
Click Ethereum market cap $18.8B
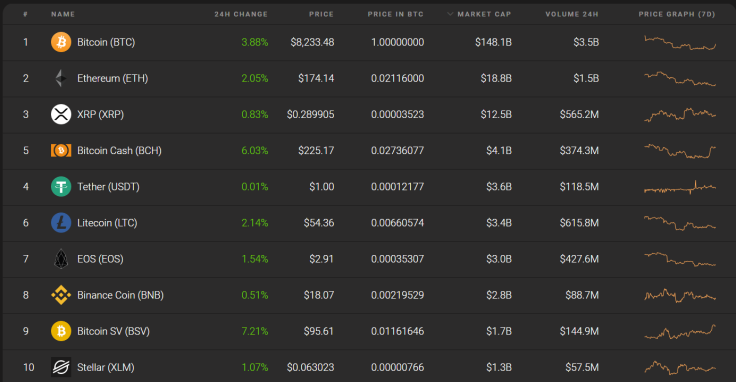click(x=496, y=78)
